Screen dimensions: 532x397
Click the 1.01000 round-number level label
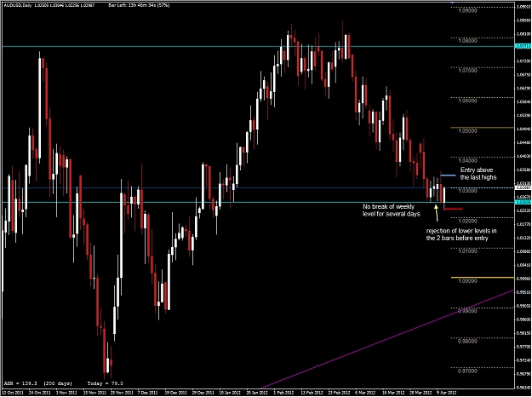coord(467,251)
